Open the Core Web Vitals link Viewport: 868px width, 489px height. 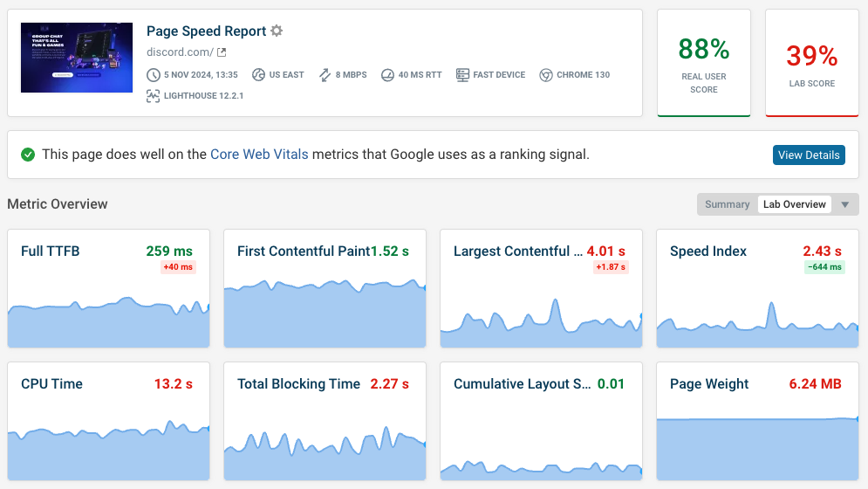point(259,155)
